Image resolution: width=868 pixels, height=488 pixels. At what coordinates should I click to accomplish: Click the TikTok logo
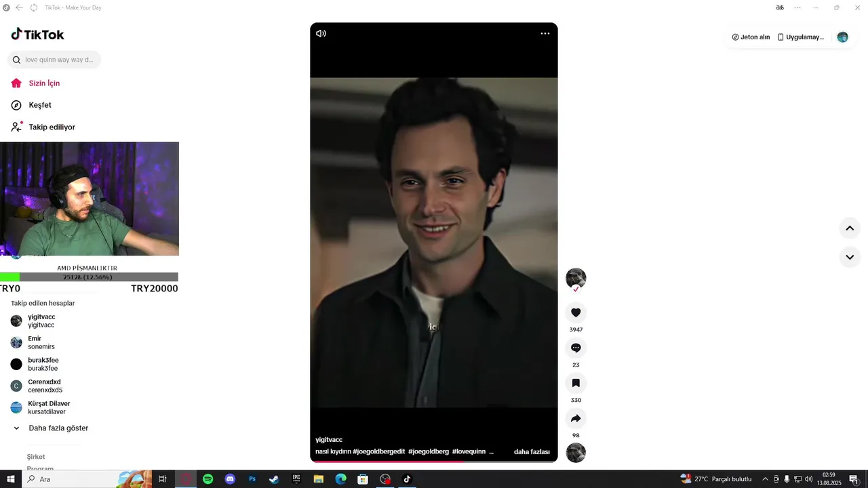(x=38, y=35)
